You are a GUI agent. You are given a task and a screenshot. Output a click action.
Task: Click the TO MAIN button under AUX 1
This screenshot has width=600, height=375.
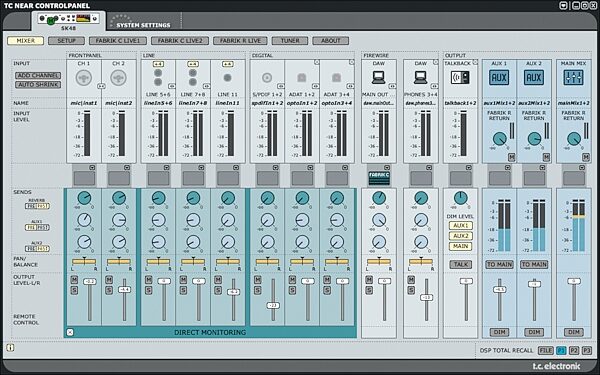499,264
